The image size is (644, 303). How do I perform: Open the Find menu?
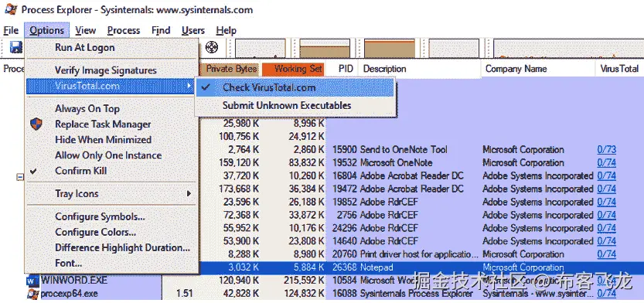(161, 30)
